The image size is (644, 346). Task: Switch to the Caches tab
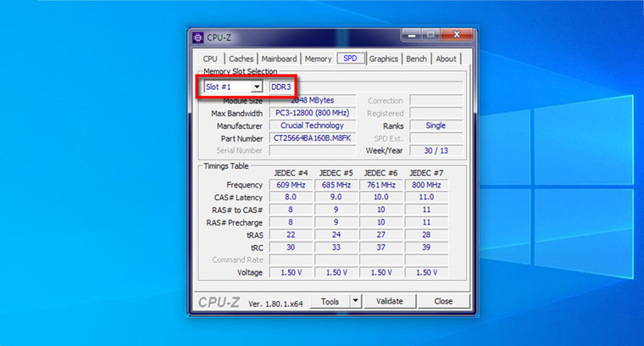pos(241,59)
